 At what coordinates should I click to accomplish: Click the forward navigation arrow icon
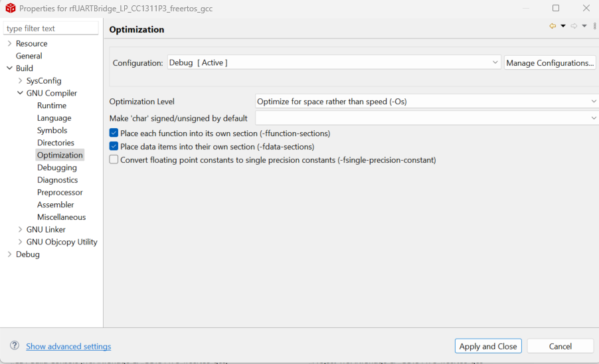coord(574,26)
